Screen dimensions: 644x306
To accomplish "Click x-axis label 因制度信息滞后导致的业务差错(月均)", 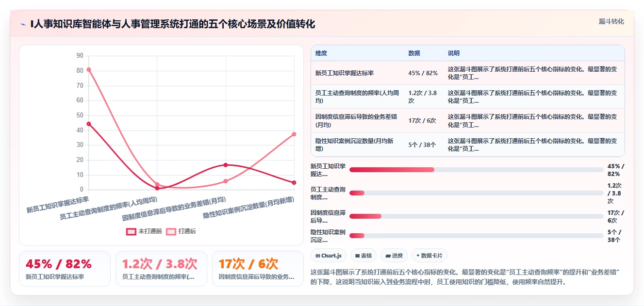I will pos(175,209).
